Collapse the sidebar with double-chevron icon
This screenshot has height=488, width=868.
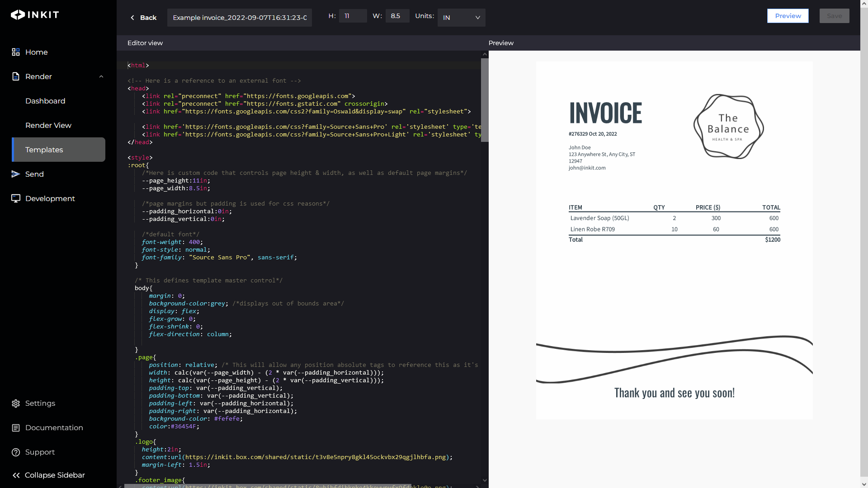tap(16, 475)
